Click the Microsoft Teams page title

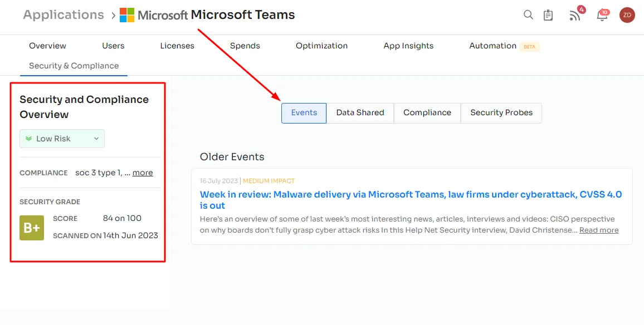[243, 15]
